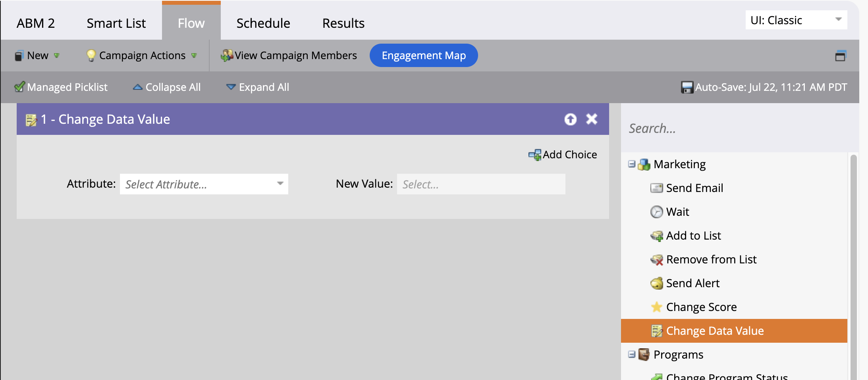Click Add Choice

tap(563, 155)
